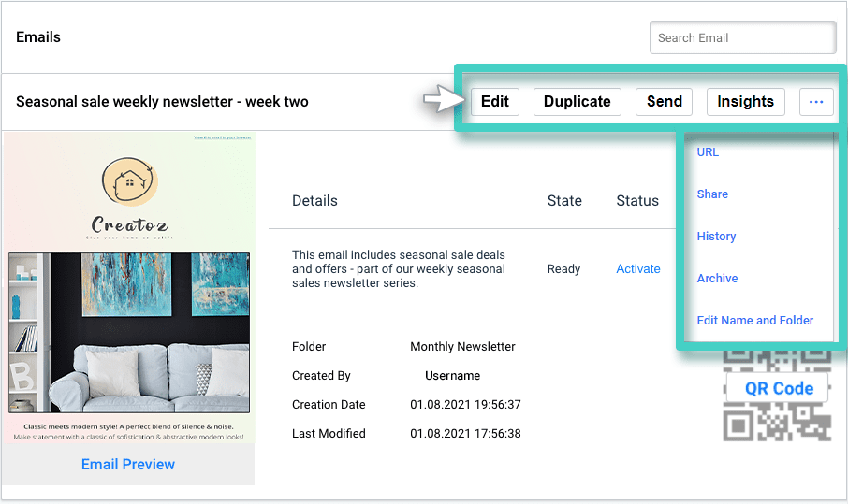Click the view in browser link in the email preview
Image resolution: width=848 pixels, height=504 pixels.
pyautogui.click(x=222, y=137)
